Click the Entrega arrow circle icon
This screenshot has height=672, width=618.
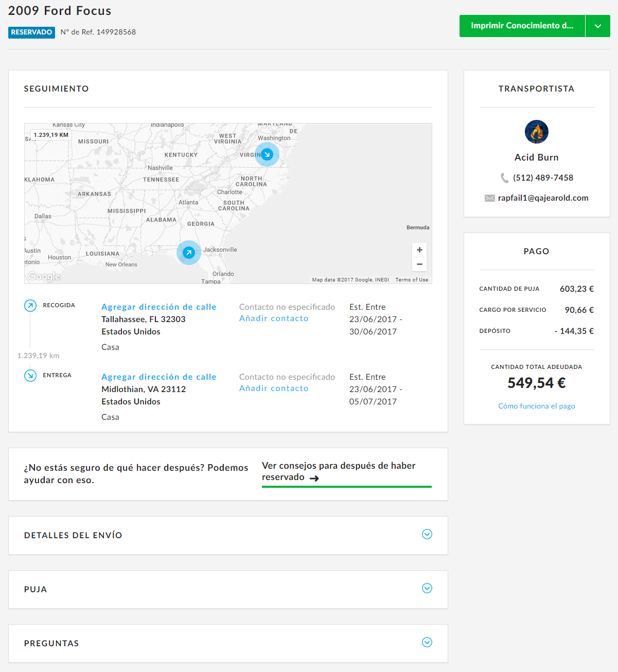pyautogui.click(x=30, y=376)
